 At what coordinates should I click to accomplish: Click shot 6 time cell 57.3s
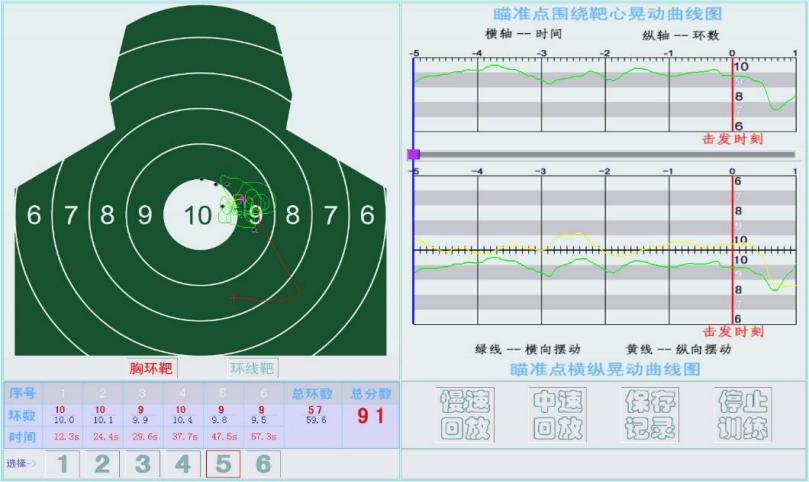click(263, 437)
